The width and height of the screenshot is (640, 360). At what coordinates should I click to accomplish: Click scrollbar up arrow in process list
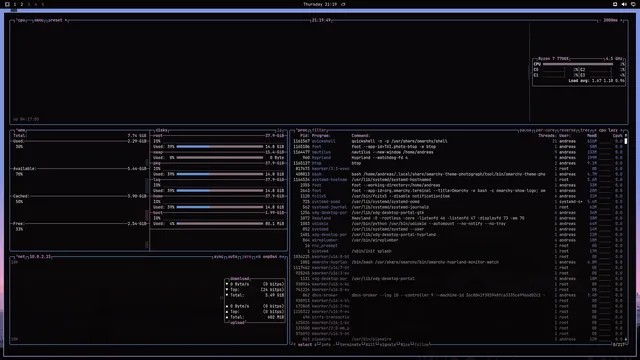(x=626, y=135)
